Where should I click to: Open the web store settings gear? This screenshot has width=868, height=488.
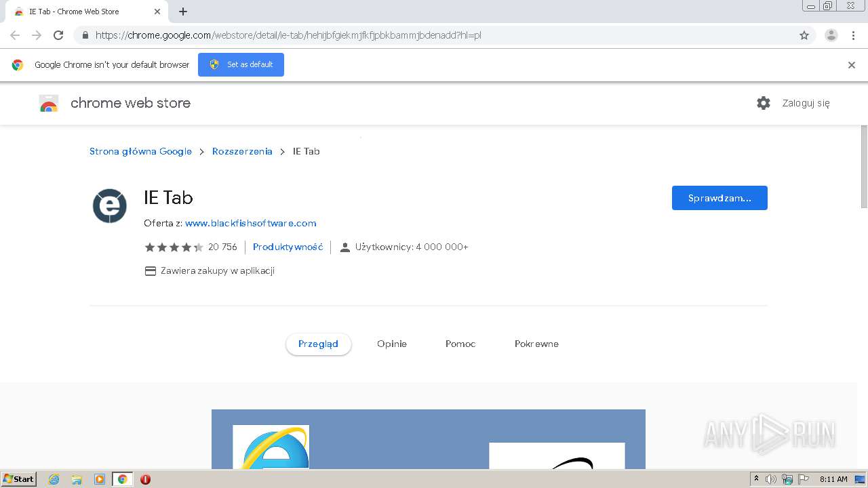point(764,103)
